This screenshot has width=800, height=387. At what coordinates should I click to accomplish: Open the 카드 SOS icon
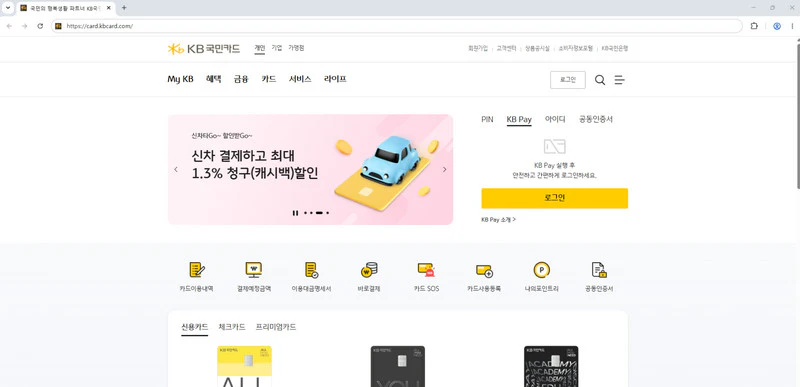pyautogui.click(x=426, y=270)
